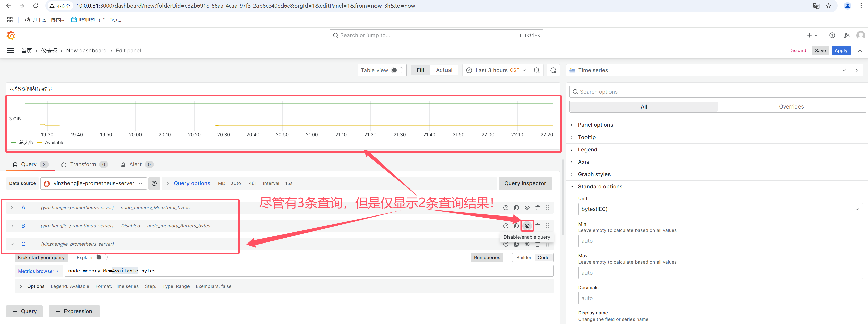Delete query A with trash icon
Screen dimensions: 868x324
(537, 208)
